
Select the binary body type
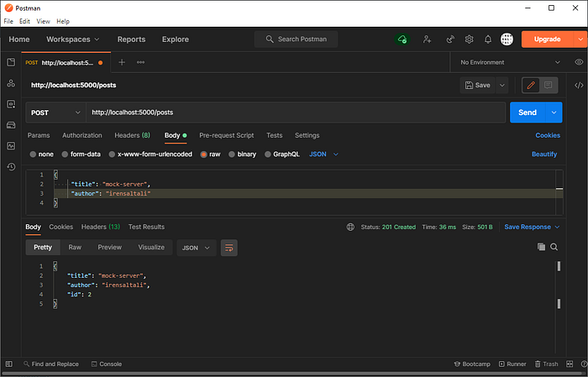(x=242, y=154)
